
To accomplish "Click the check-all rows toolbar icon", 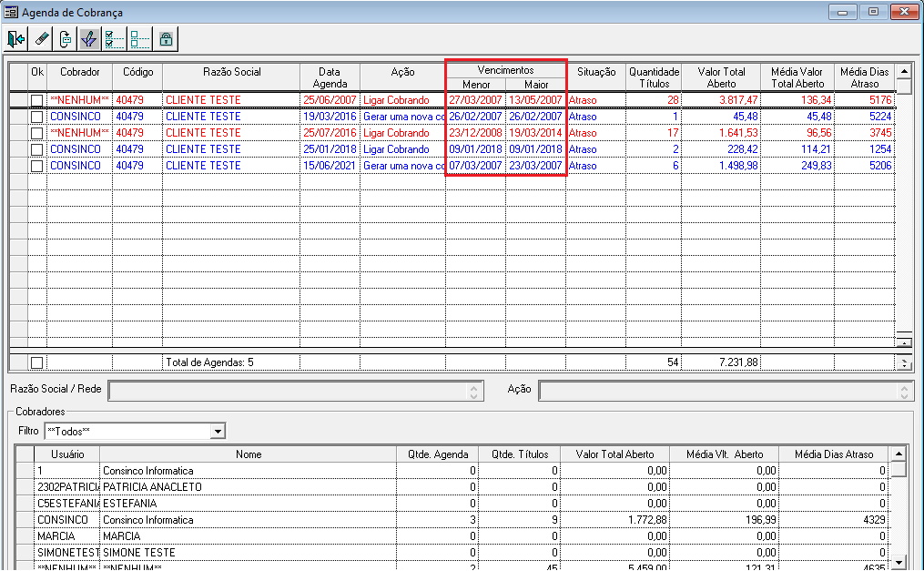I will tap(114, 39).
